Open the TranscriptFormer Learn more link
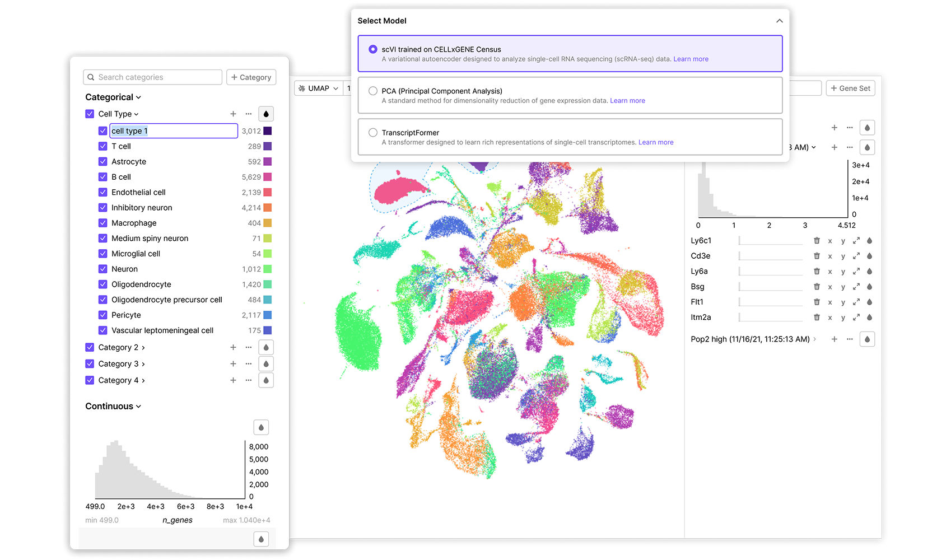The image size is (951, 560). [656, 142]
